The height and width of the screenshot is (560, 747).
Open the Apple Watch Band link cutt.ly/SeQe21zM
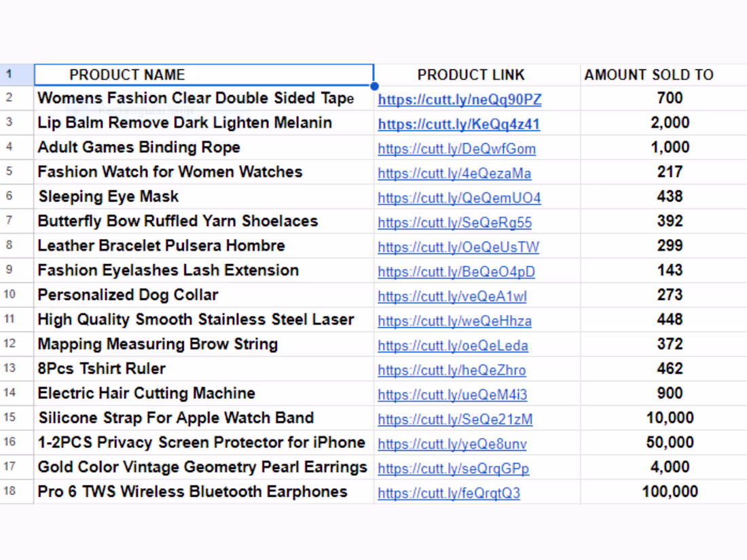click(x=455, y=419)
